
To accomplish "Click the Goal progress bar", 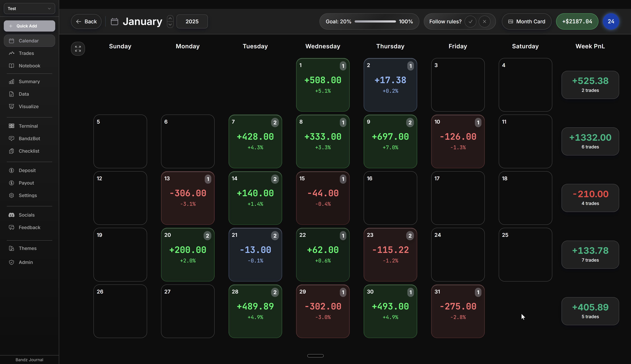I will (x=375, y=22).
